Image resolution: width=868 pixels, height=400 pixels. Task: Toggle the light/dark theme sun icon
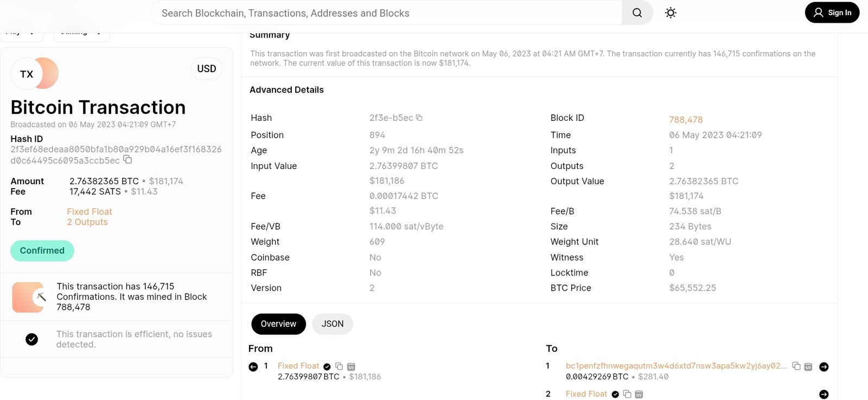[671, 13]
